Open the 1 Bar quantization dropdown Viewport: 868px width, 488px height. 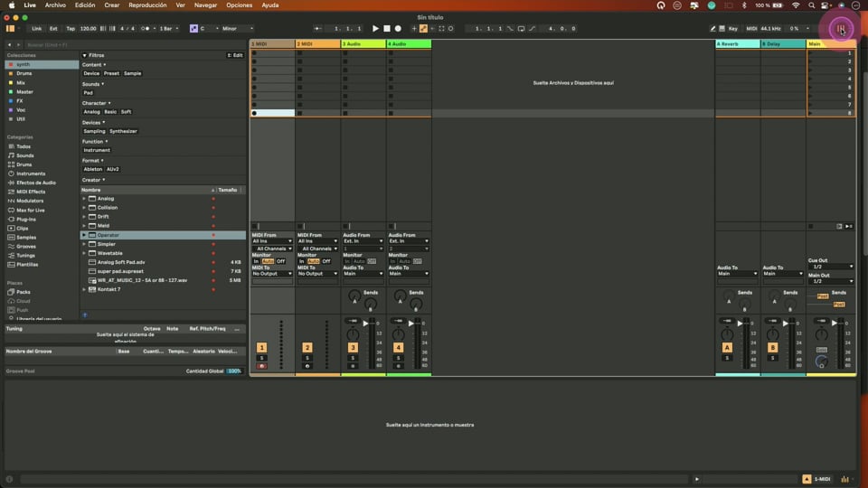coord(169,29)
